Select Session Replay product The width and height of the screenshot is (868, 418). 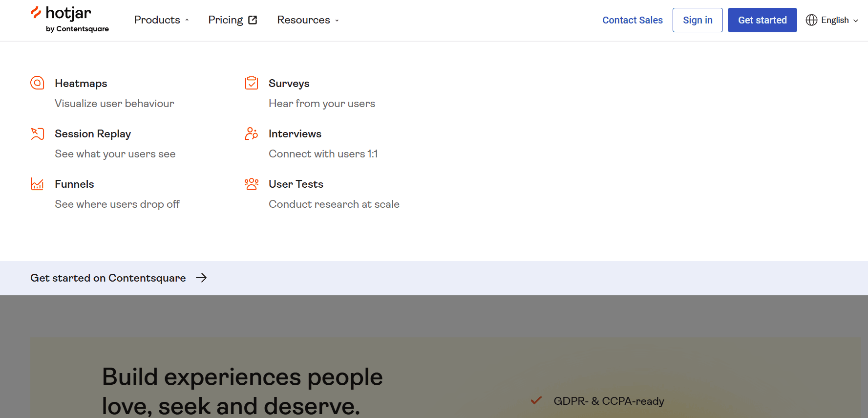(93, 133)
